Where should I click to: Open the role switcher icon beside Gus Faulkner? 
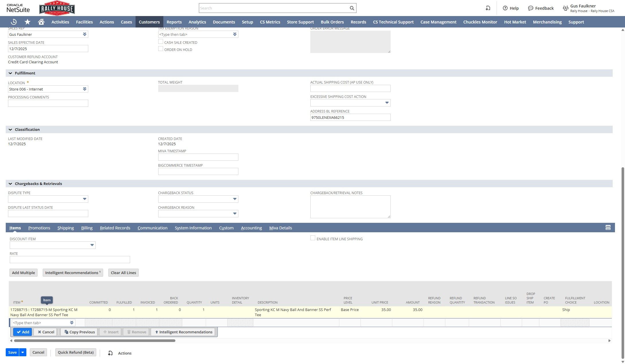565,8
